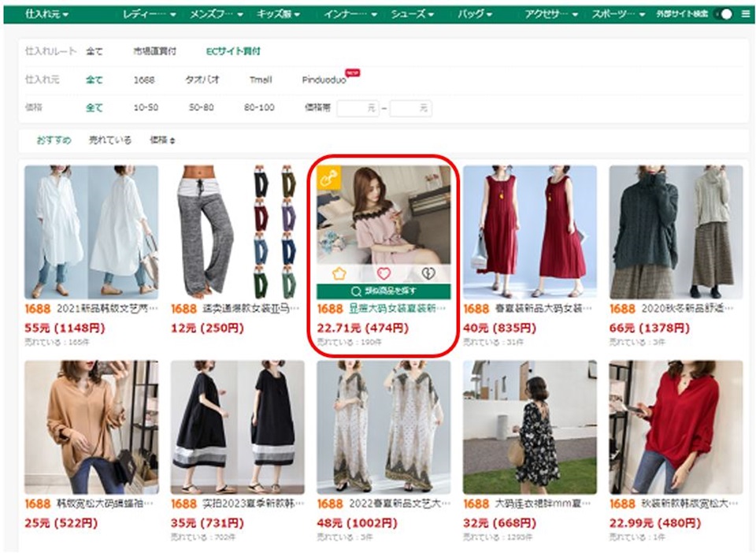756x553 pixels.
Task: Sort by 価格 using the arrows tab
Action: point(162,140)
